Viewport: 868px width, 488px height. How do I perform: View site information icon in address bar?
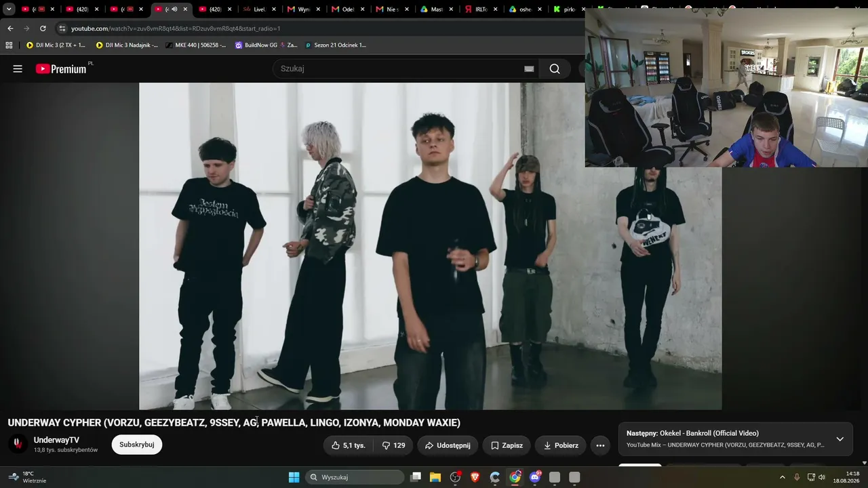[x=62, y=28]
